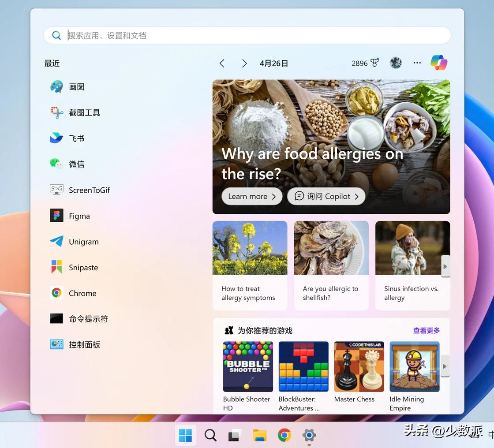Expand more recommended games with the right arrow
This screenshot has width=494, height=448.
coord(445,366)
